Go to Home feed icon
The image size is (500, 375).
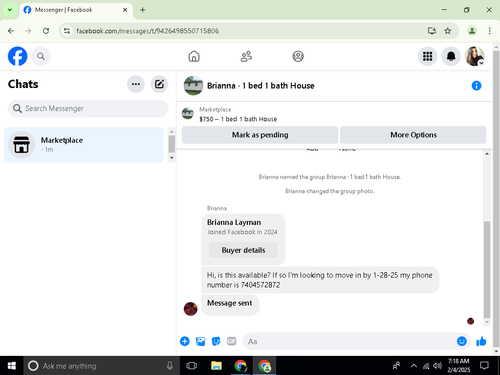[194, 56]
